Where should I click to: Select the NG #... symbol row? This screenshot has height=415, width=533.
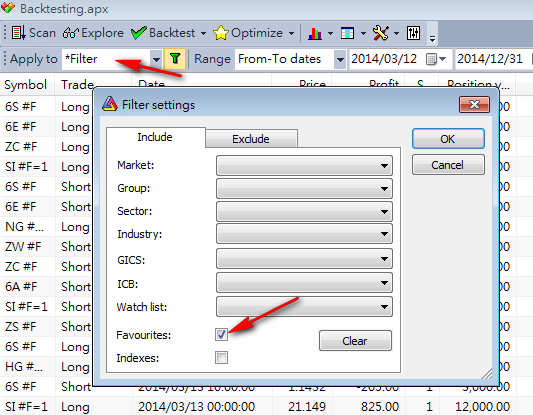24,227
